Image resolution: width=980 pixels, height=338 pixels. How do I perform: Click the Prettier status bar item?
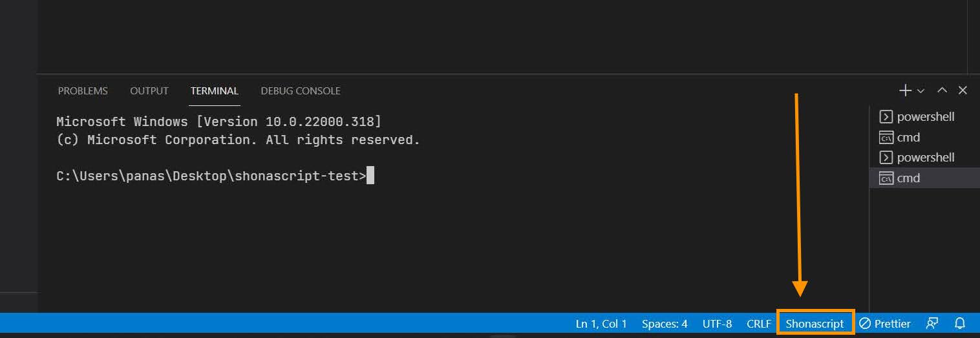(x=884, y=324)
